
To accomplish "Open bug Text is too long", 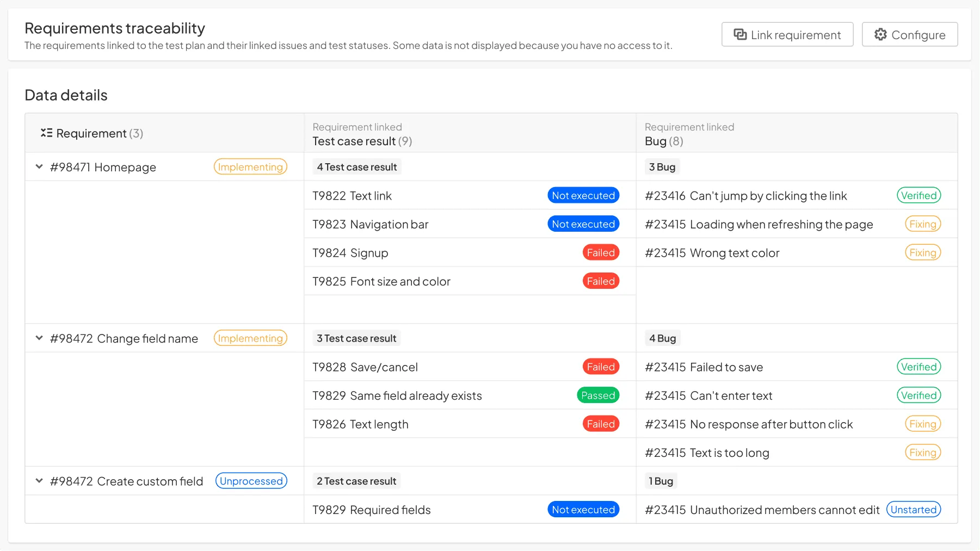I will click(x=707, y=453).
